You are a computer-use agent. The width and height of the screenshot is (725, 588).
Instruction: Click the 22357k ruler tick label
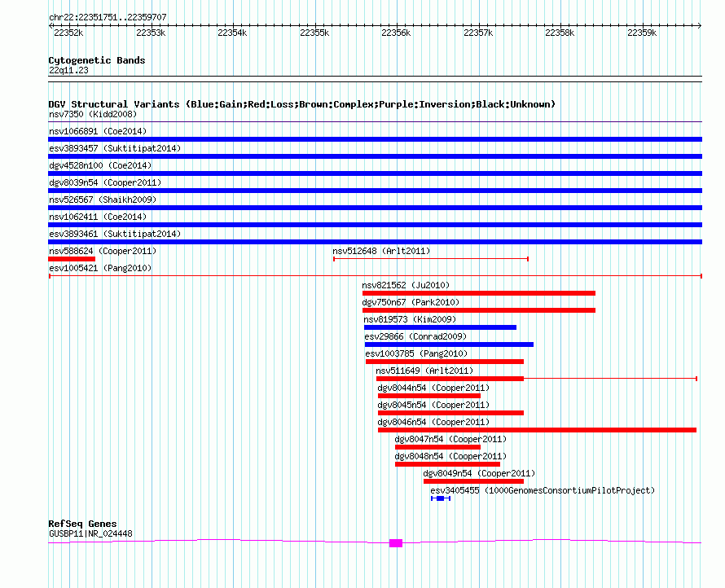click(478, 33)
